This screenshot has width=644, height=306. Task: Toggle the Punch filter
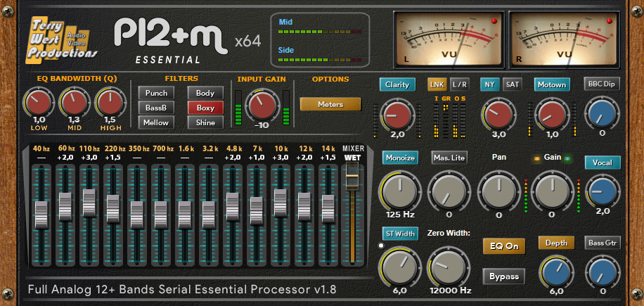tap(156, 93)
